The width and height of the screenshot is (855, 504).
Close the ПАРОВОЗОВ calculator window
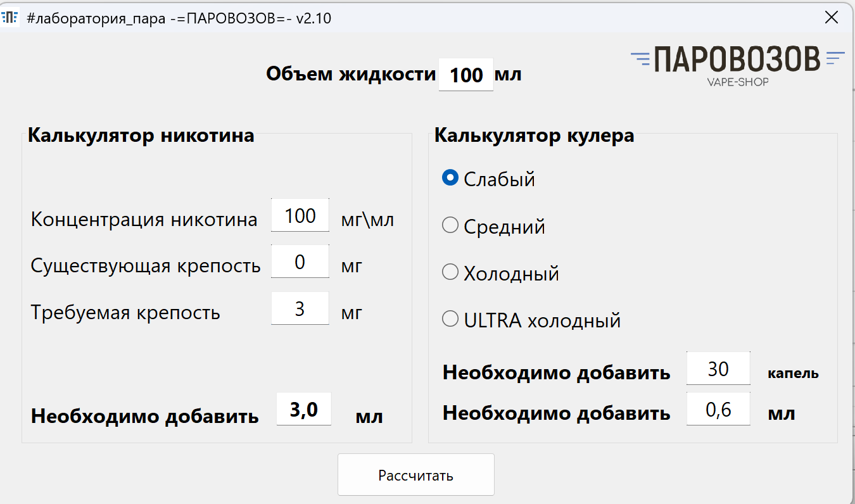tap(832, 17)
